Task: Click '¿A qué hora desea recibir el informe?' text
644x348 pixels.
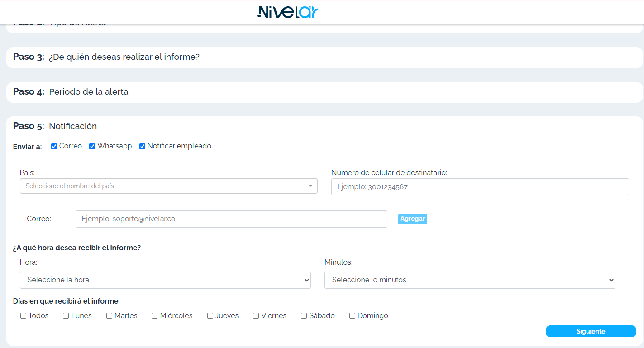Action: click(x=77, y=248)
